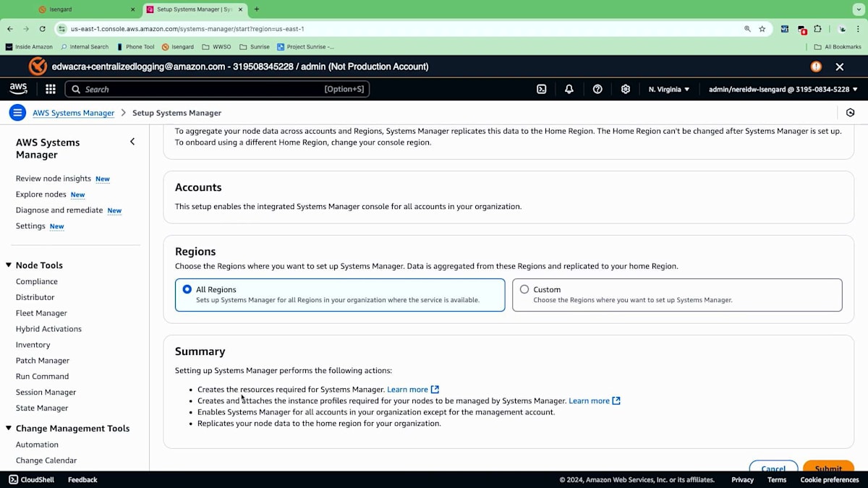
Task: Open external link icon after first Learn more
Action: click(435, 390)
